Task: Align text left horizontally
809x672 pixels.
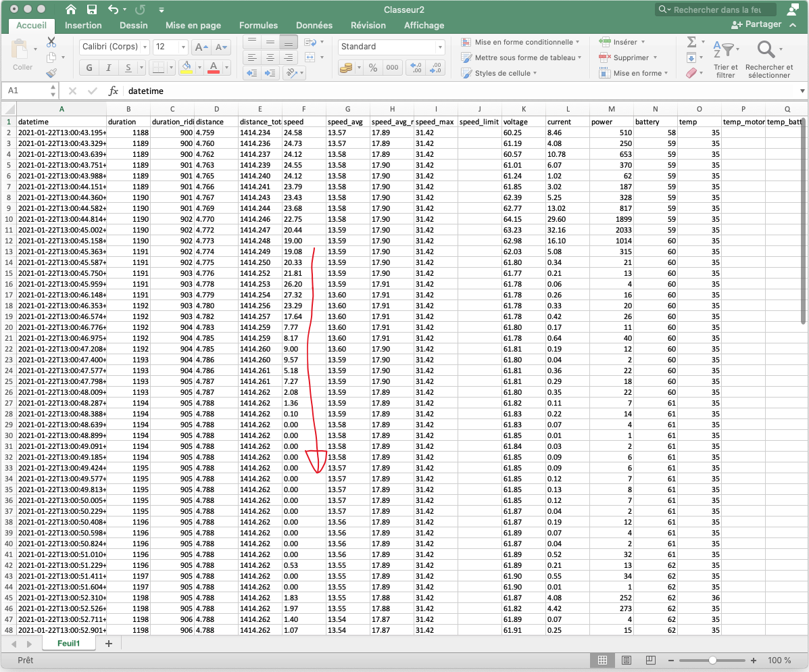Action: tap(252, 57)
